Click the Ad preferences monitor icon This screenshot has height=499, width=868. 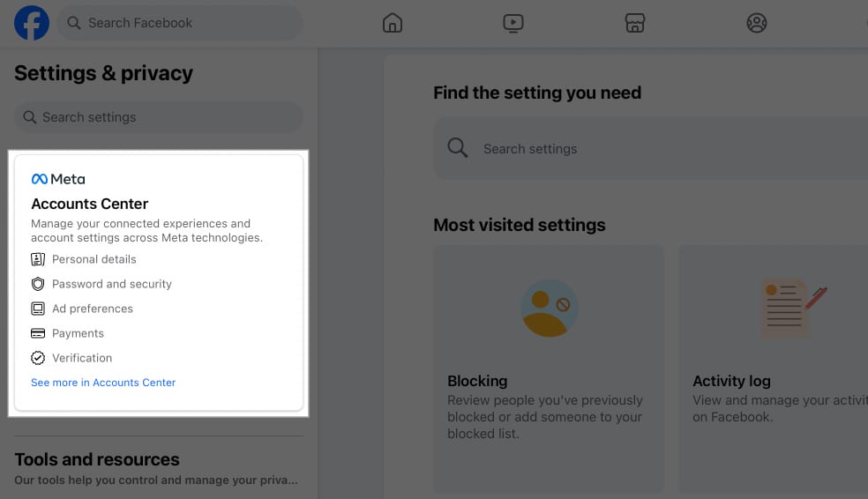(38, 309)
